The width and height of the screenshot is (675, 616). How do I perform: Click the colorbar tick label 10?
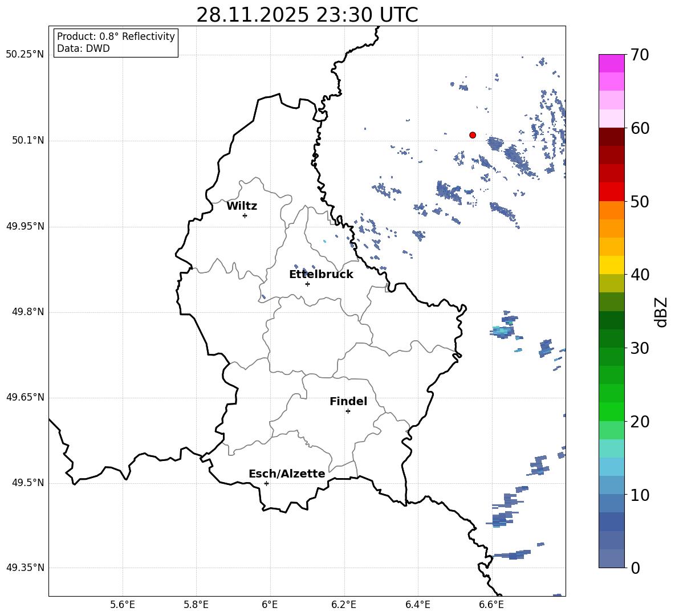tap(640, 495)
